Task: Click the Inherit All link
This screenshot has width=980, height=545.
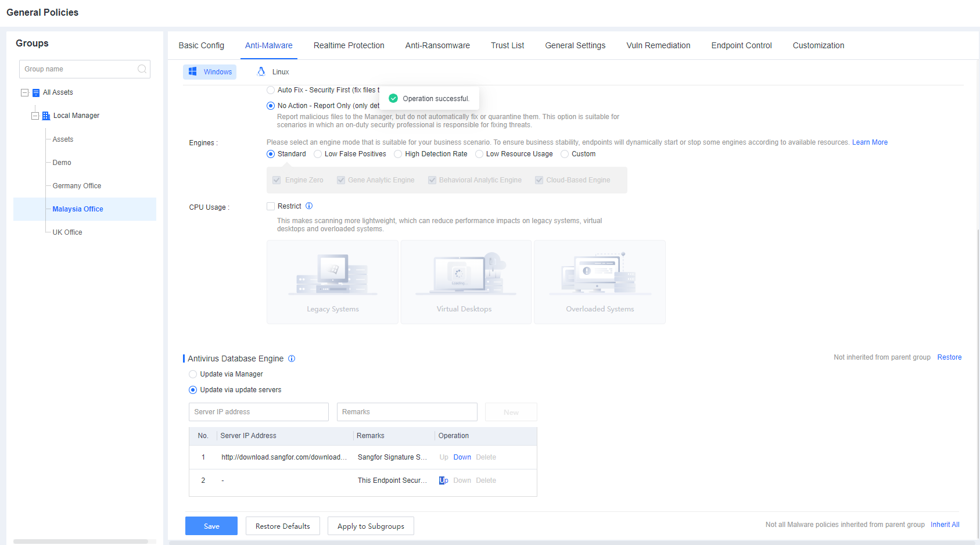Action: [945, 525]
